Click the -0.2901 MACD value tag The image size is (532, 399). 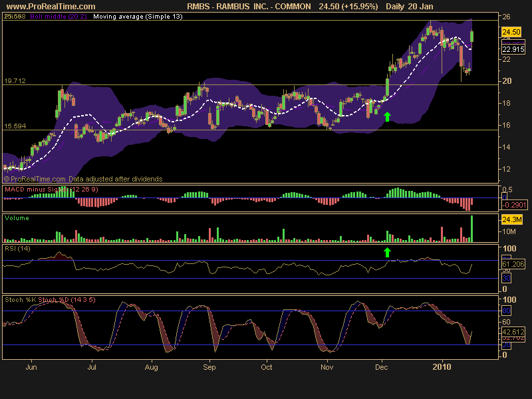(514, 205)
